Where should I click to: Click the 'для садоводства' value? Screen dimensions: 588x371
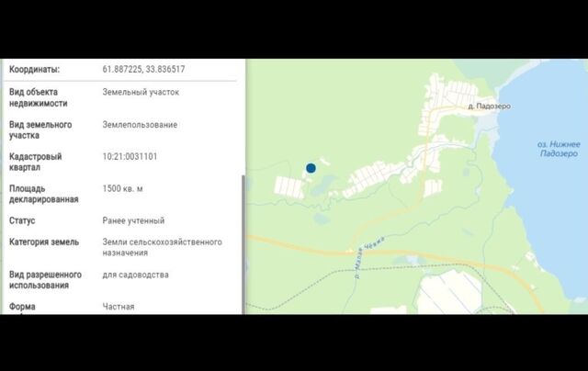[x=135, y=275]
